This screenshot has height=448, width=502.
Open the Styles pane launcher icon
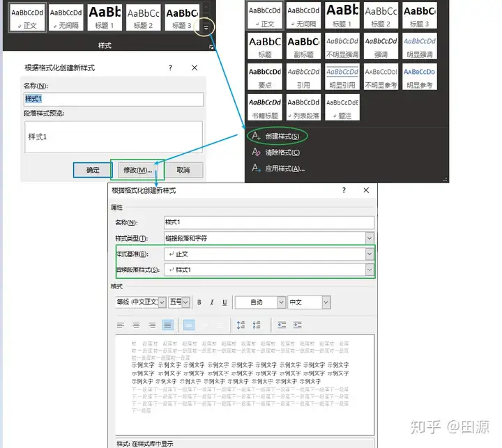(x=211, y=47)
